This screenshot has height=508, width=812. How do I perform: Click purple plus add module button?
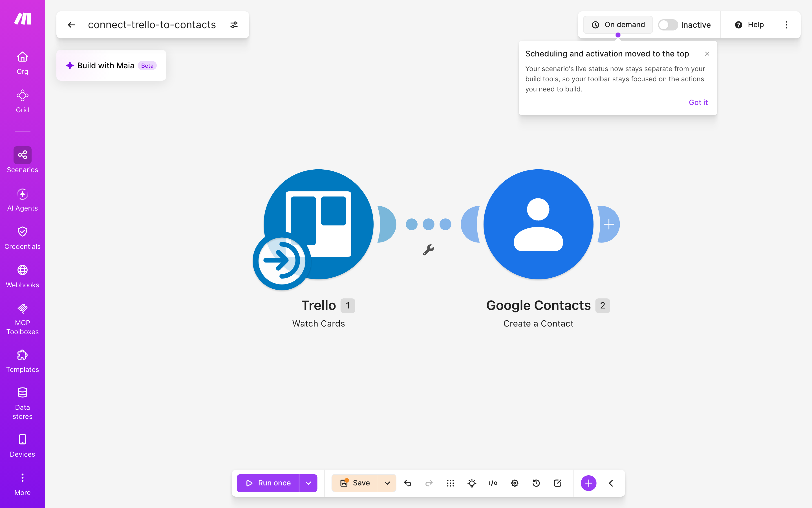pyautogui.click(x=588, y=483)
